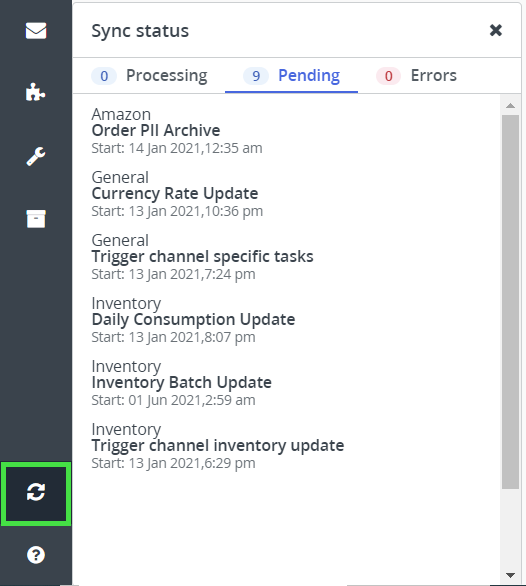Image resolution: width=526 pixels, height=586 pixels.
Task: Click the Pending count badge showing 9
Action: pos(256,76)
